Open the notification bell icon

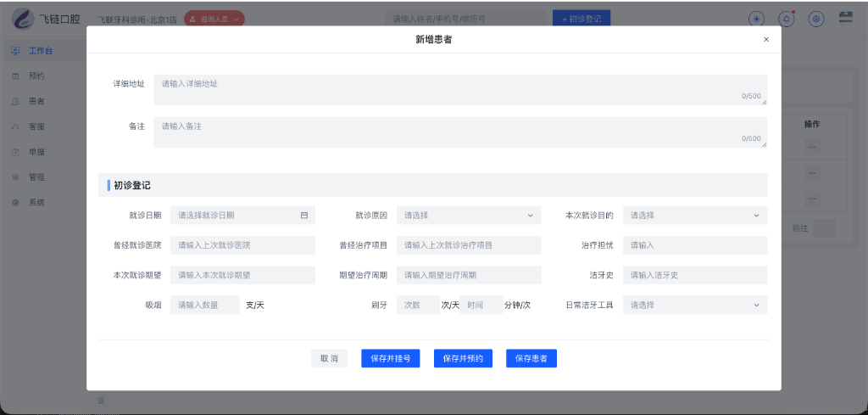tap(786, 19)
